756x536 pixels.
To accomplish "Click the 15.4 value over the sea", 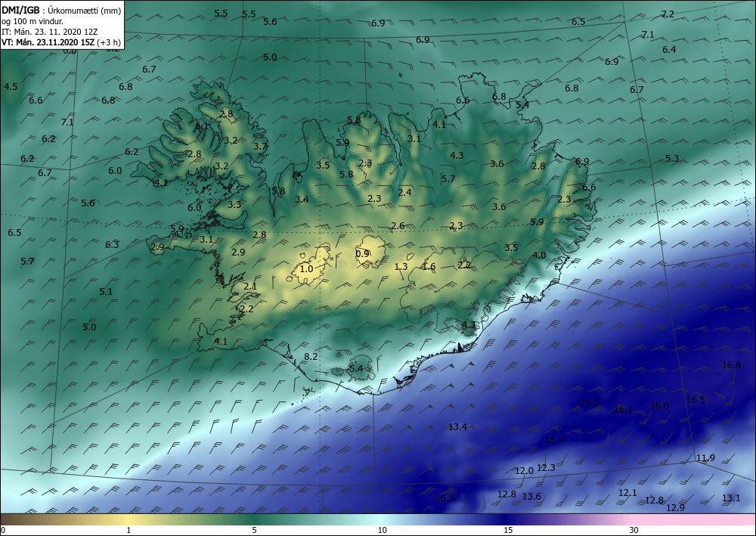I will 554,439.
